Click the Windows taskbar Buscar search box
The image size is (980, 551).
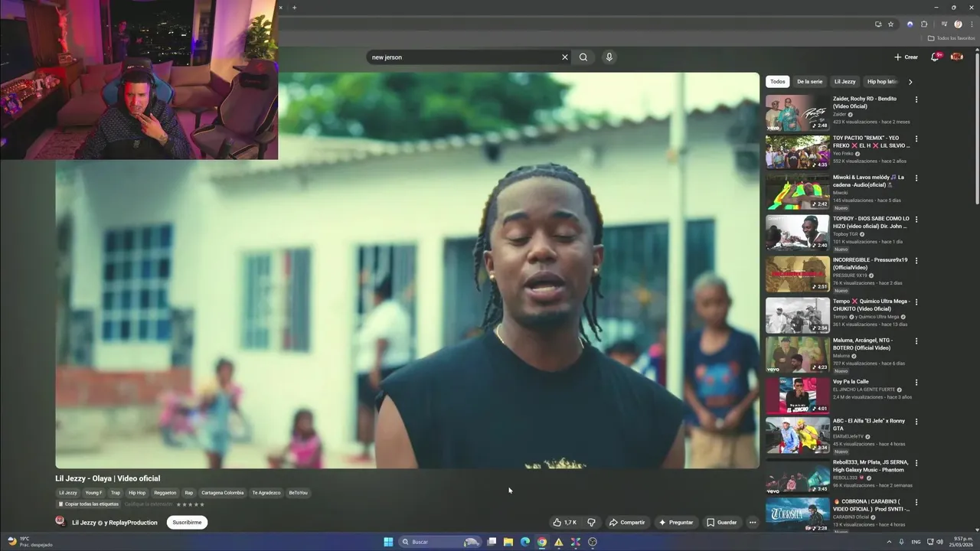point(440,542)
